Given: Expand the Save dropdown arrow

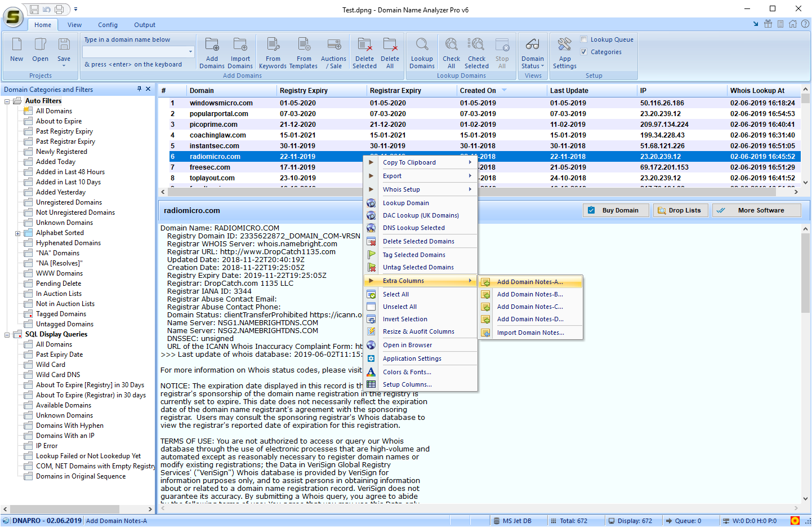Looking at the screenshot, I should coord(64,66).
